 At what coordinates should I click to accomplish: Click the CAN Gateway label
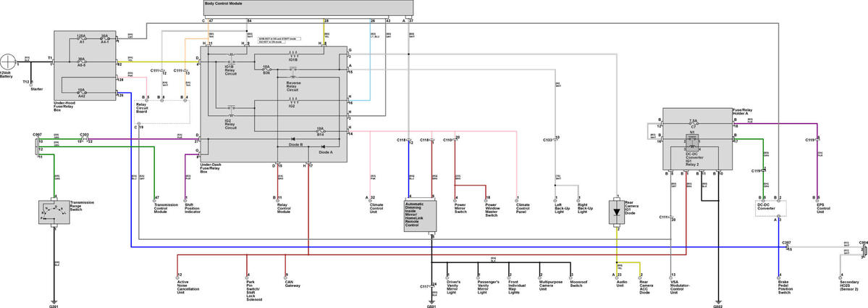point(293,283)
